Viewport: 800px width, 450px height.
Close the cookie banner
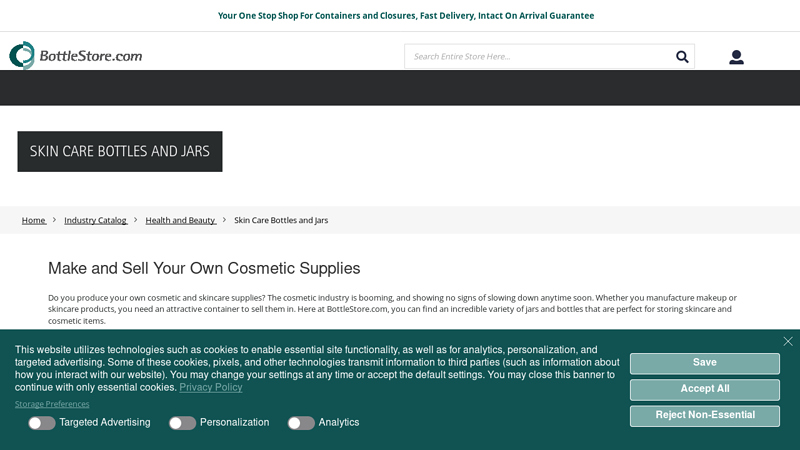pyautogui.click(x=788, y=341)
